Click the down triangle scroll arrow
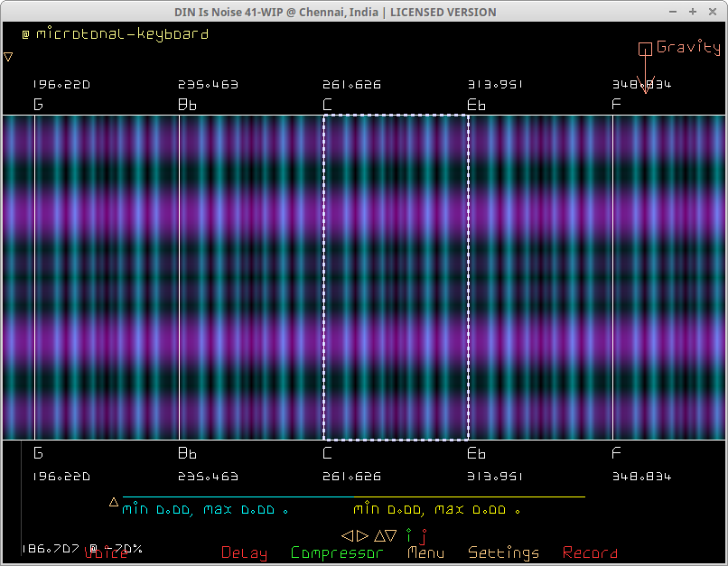 (x=392, y=535)
